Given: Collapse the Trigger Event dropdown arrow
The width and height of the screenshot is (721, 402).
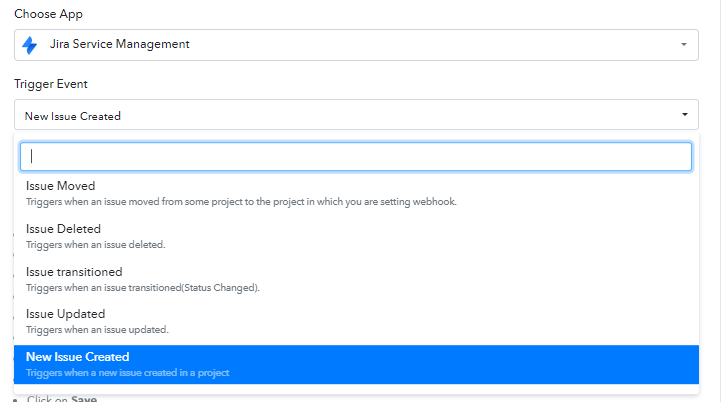Looking at the screenshot, I should coord(685,115).
